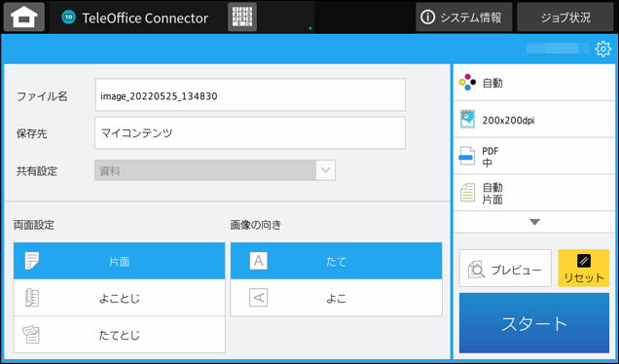Image resolution: width=619 pixels, height=364 pixels.
Task: Select 片面 single-sided option
Action: (119, 261)
